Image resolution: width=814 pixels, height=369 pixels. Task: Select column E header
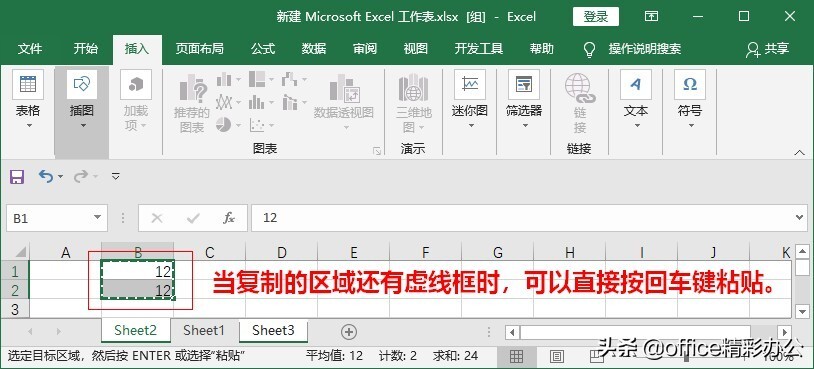pos(354,253)
